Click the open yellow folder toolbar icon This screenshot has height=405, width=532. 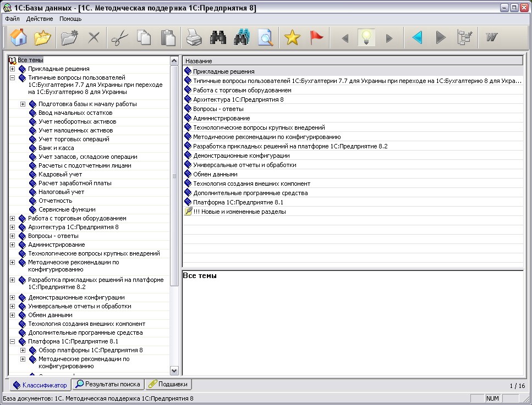(x=42, y=37)
